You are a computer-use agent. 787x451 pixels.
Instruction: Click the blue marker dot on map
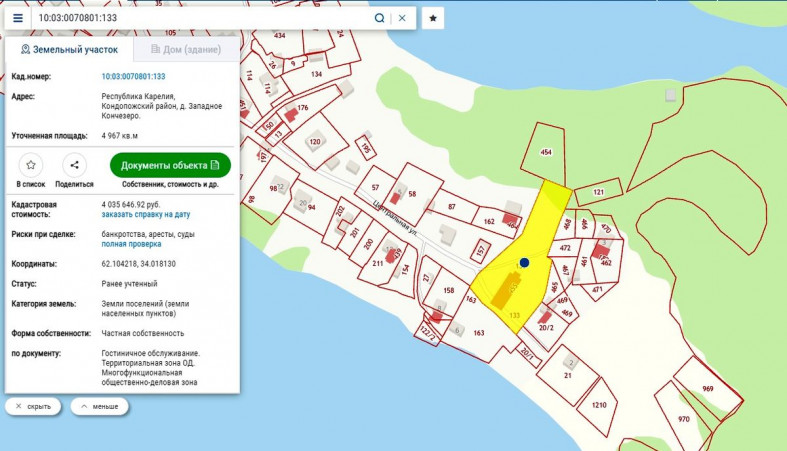tap(524, 262)
